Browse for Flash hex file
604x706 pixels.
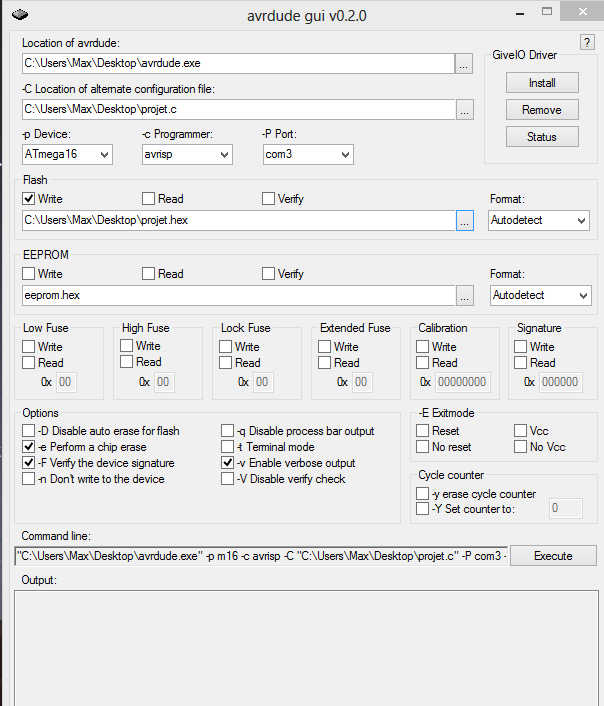(x=464, y=221)
